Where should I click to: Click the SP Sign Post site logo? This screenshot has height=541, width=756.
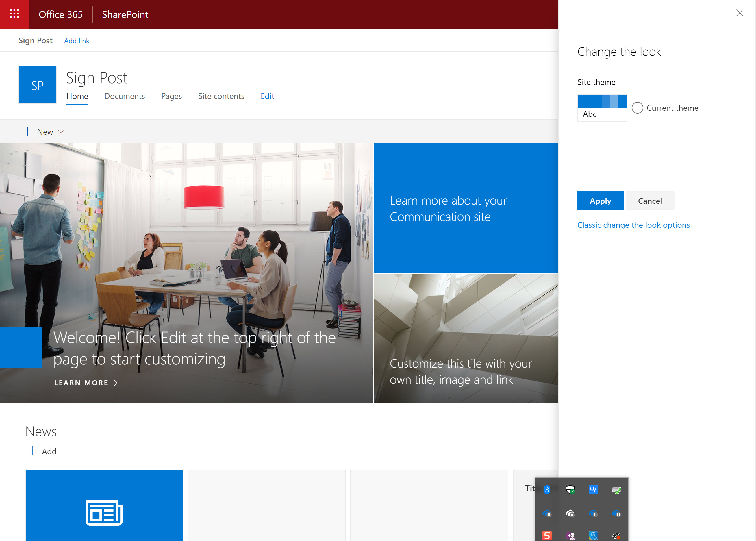[x=37, y=85]
